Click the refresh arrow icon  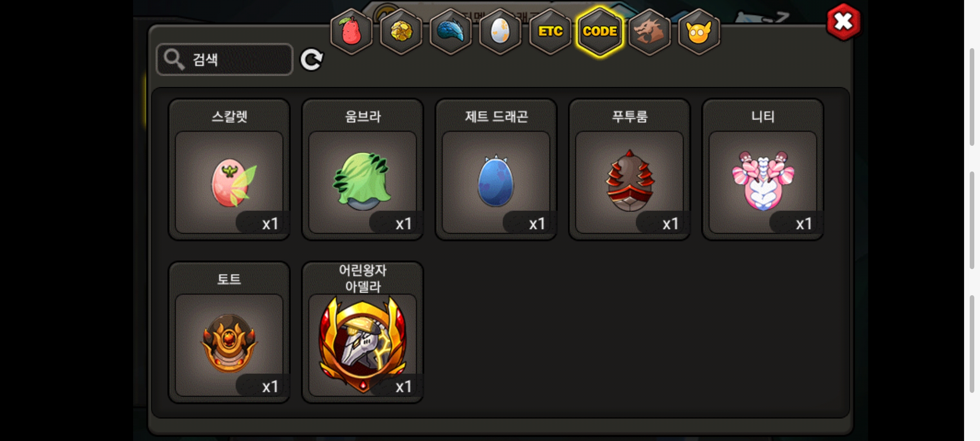coord(312,60)
